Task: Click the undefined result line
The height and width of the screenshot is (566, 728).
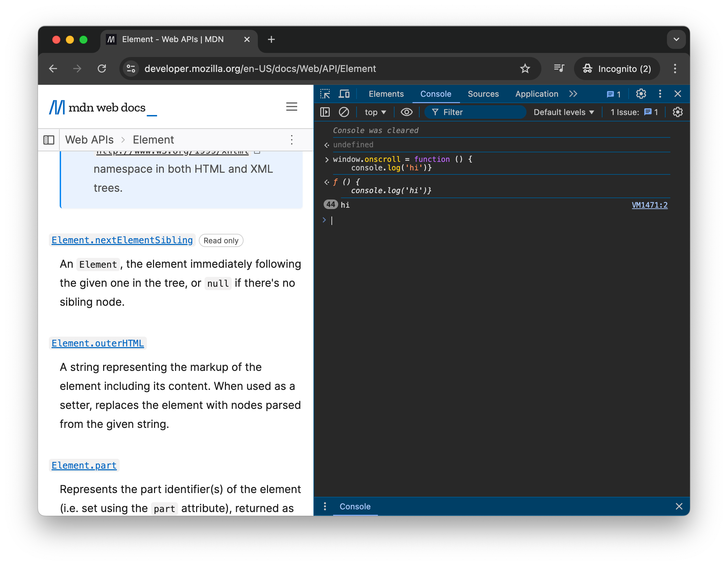Action: pyautogui.click(x=353, y=145)
